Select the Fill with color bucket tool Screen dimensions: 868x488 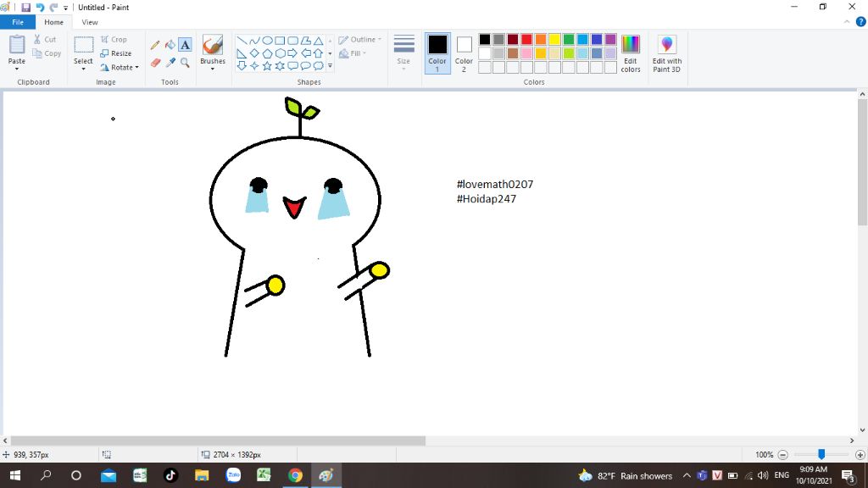[170, 45]
